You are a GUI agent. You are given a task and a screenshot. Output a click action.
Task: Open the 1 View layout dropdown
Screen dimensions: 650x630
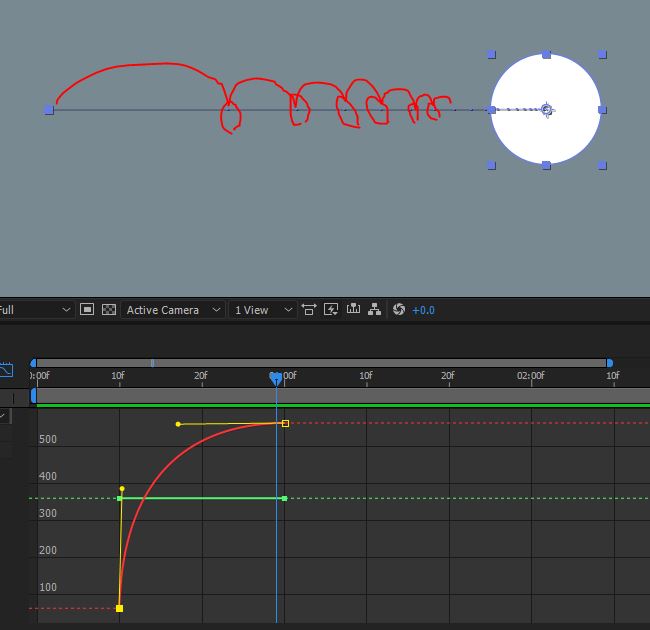click(x=263, y=310)
